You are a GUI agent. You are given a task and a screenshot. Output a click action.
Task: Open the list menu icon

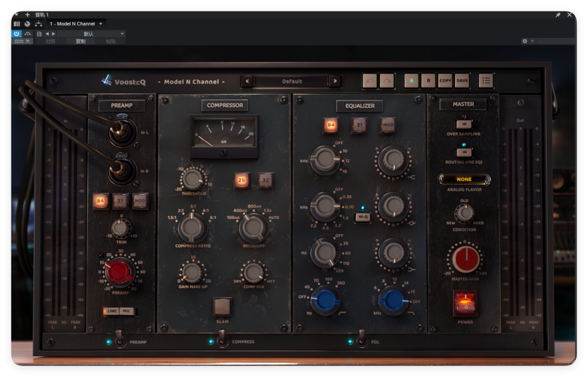pos(486,80)
